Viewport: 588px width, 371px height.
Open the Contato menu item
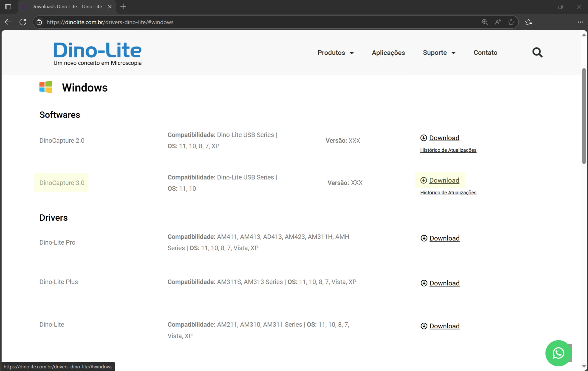pyautogui.click(x=485, y=53)
